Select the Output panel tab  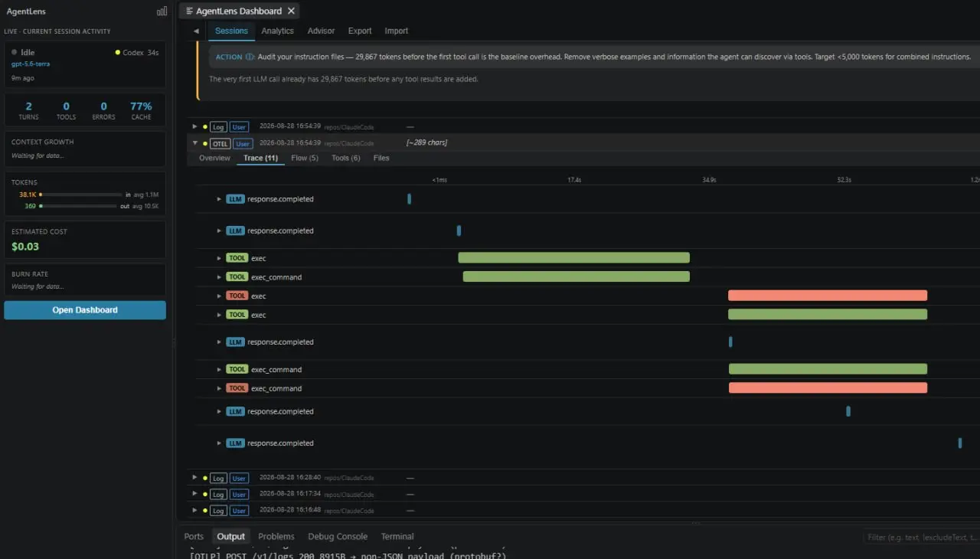(x=231, y=537)
